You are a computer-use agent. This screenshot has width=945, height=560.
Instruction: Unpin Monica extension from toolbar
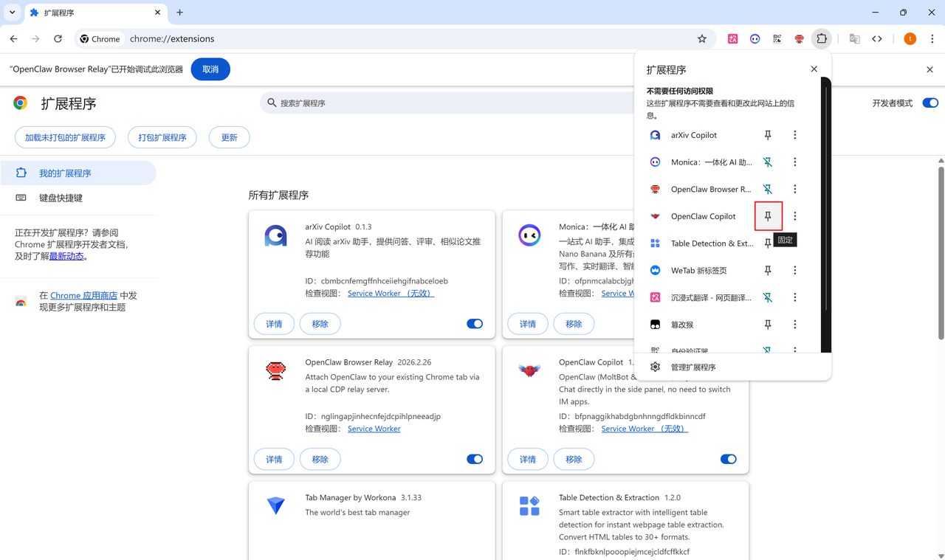[x=768, y=162]
